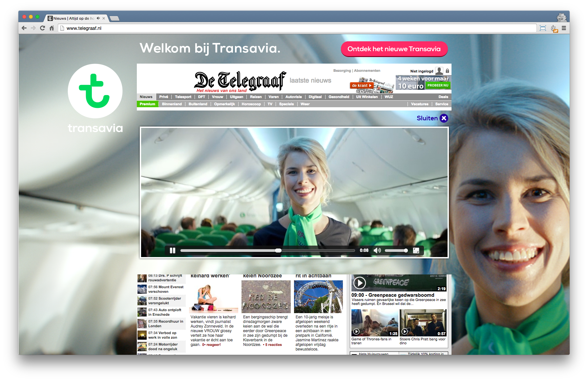
Task: Open the Autovisie menu item
Action: [294, 97]
